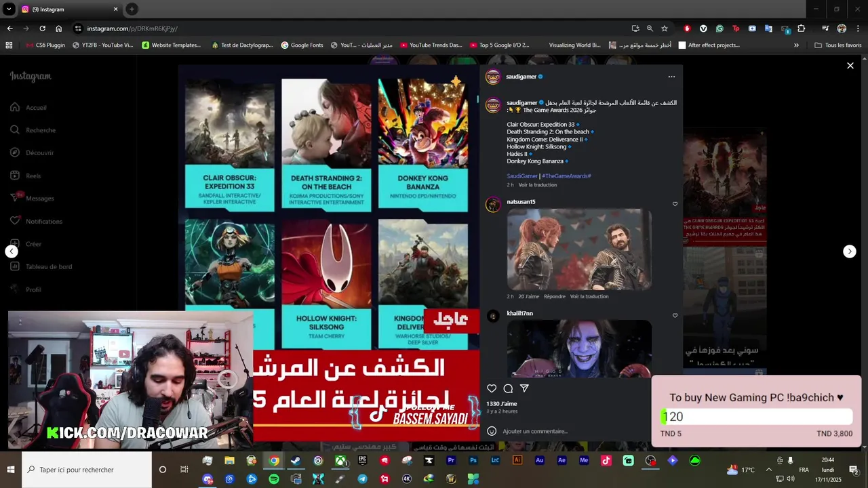Open Google Fonts bookmark
Screen dimensions: 868x488
(x=302, y=45)
